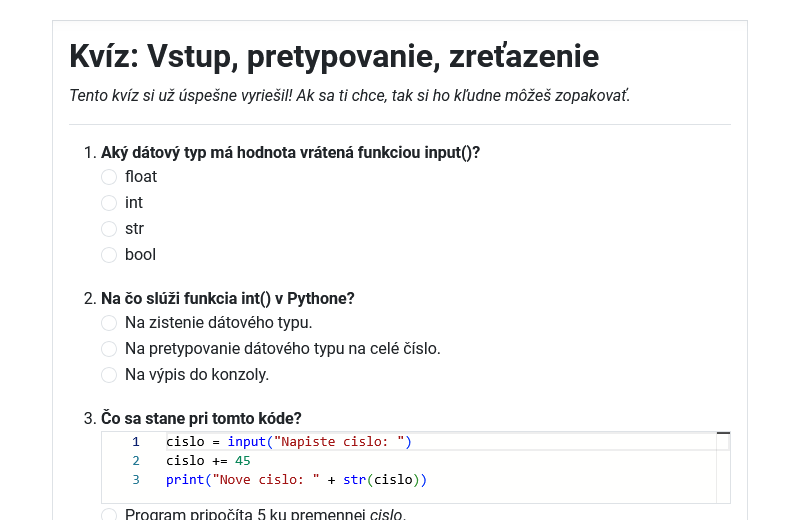Click line number 3 in the code gutter
800x520 pixels.
point(136,480)
